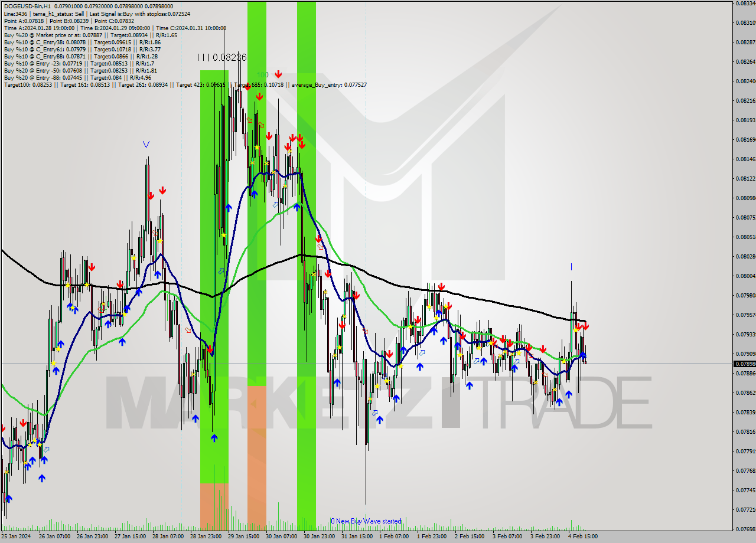Select the '27 Jan 15:00' time label

(x=130, y=537)
